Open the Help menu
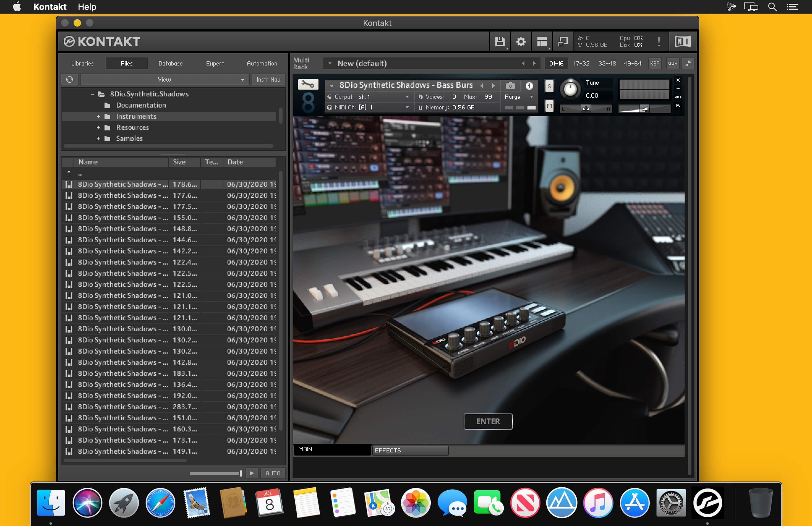The width and height of the screenshot is (812, 526). click(87, 7)
